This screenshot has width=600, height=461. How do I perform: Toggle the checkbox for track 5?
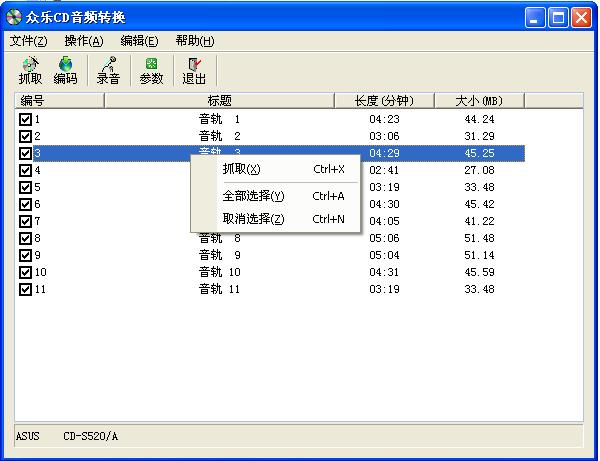pyautogui.click(x=25, y=187)
